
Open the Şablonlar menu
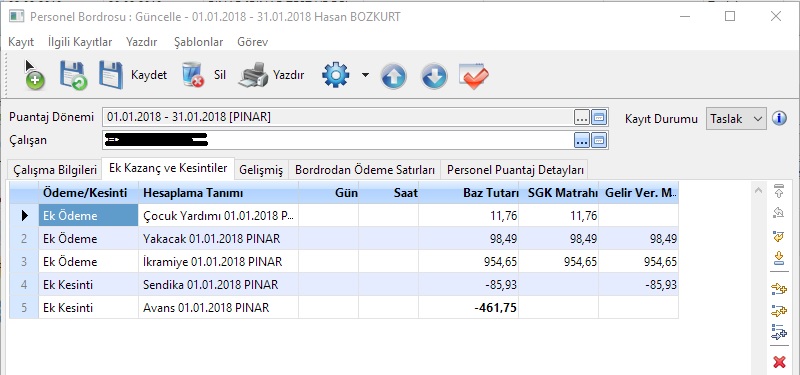tap(198, 42)
